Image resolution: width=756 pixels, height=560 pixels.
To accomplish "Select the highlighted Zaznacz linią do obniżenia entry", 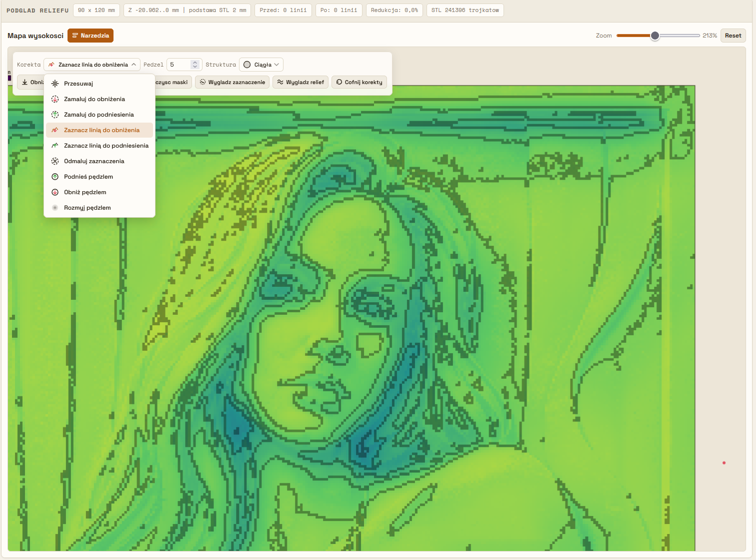I will click(99, 130).
